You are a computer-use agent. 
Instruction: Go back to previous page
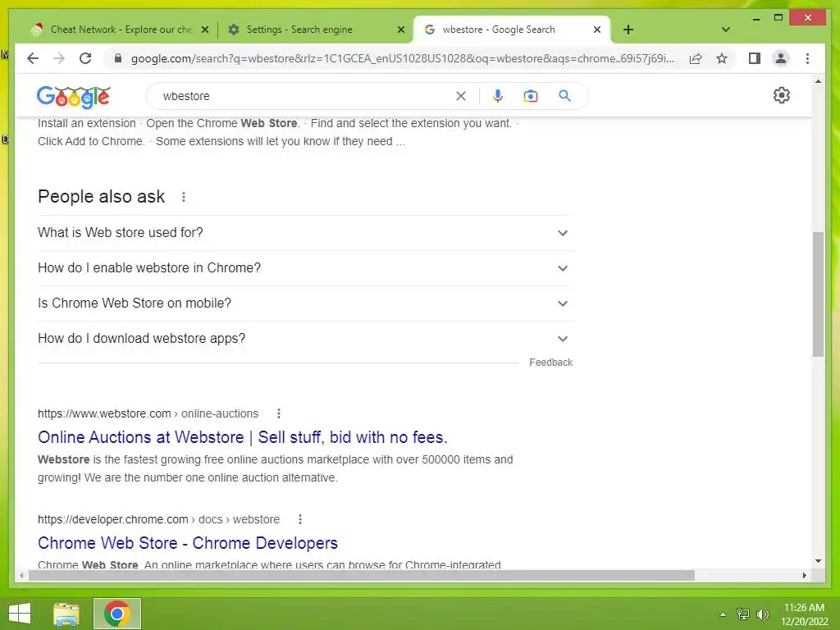pos(33,58)
